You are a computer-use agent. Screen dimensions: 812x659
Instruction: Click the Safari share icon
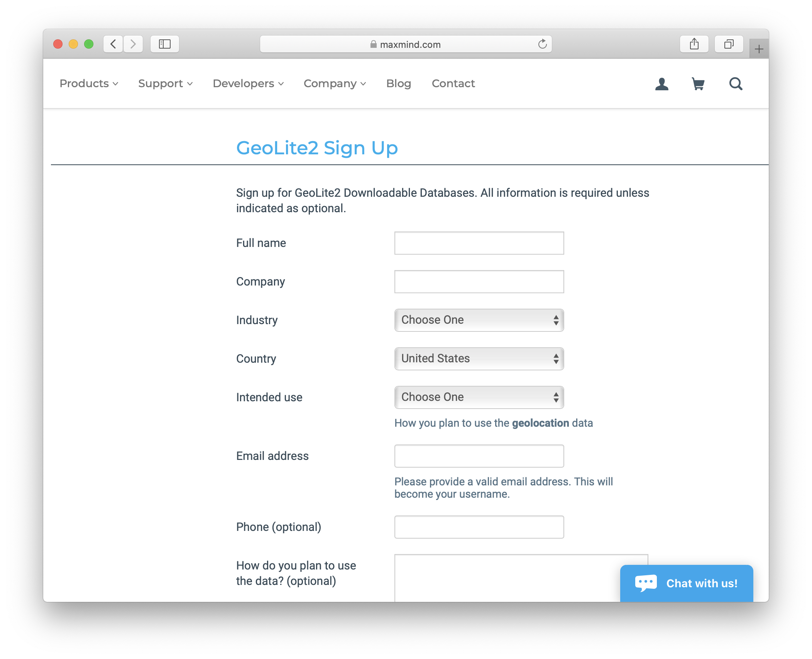coord(694,44)
